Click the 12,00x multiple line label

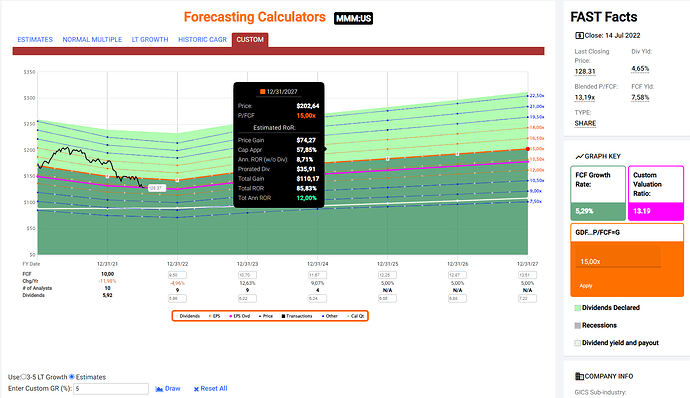coord(537,170)
